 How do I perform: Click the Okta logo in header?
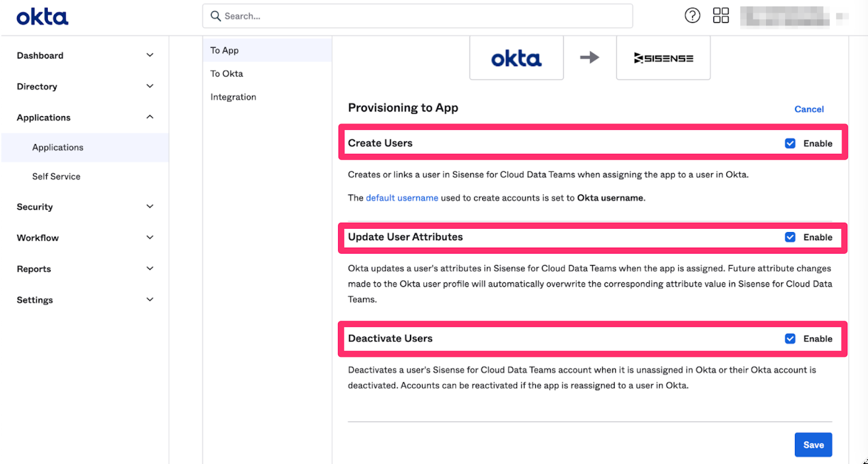[42, 17]
